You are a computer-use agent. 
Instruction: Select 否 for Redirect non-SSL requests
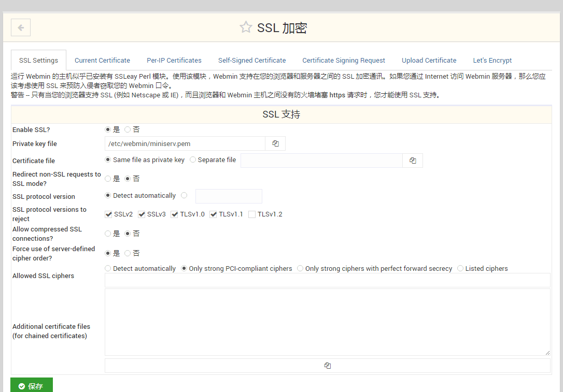128,179
